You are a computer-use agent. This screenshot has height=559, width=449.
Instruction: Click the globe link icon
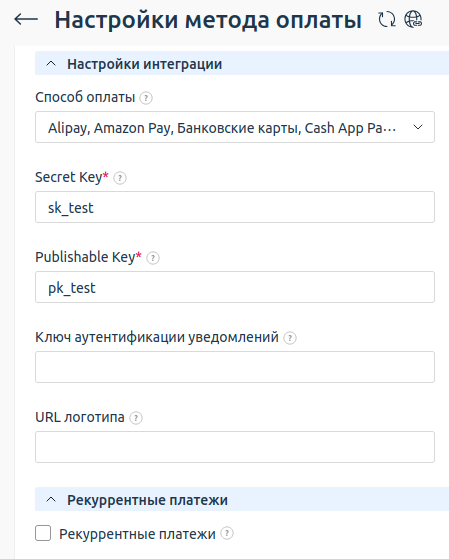tap(413, 19)
